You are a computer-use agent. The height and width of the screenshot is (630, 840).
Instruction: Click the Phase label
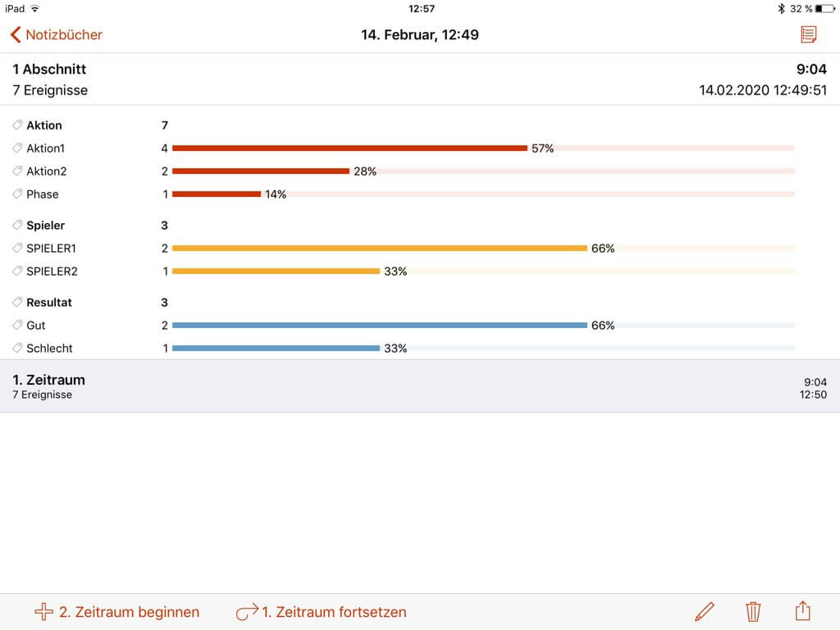pos(43,194)
